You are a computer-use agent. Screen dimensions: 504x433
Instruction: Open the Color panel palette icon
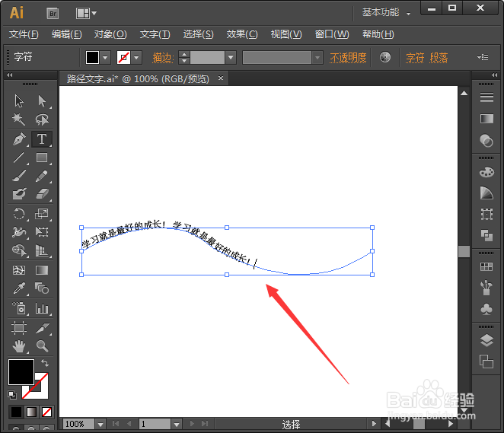point(486,172)
